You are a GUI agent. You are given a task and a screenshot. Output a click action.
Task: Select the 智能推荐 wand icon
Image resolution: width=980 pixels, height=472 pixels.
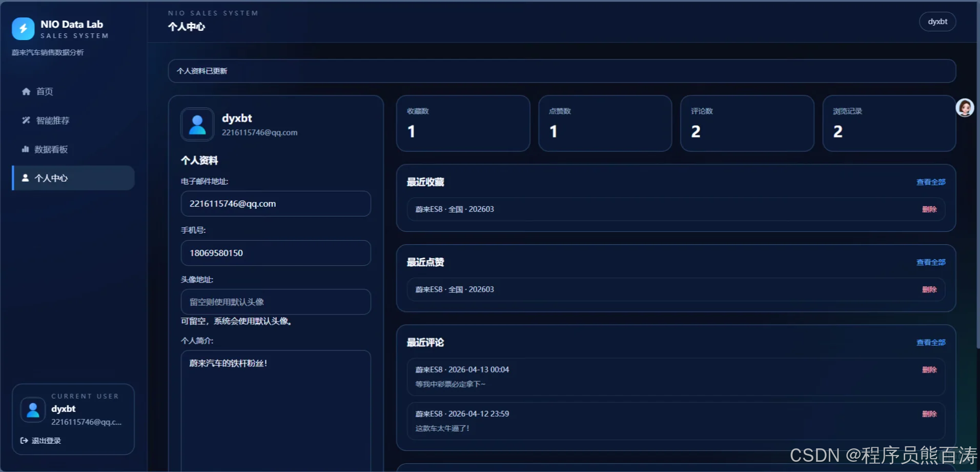point(26,120)
